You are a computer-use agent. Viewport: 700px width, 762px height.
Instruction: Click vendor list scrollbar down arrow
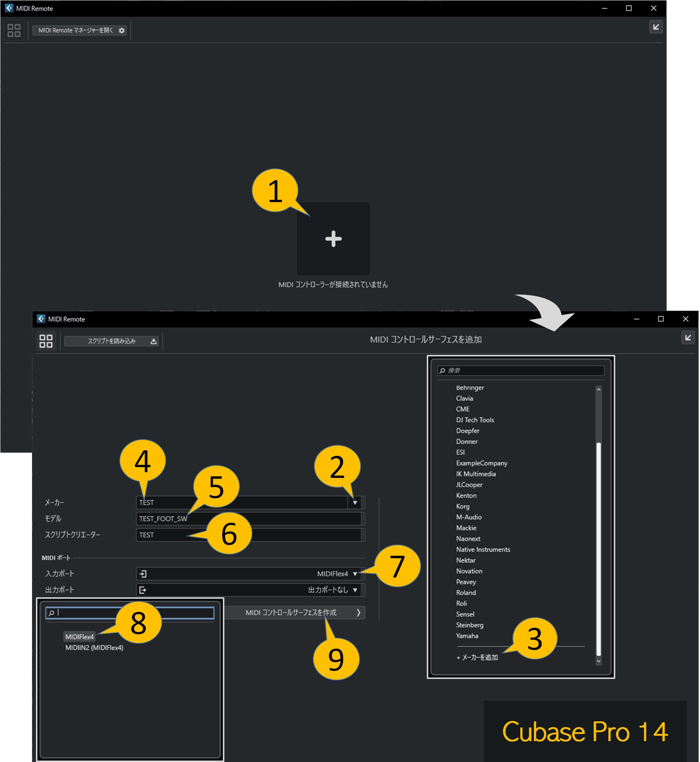(x=599, y=661)
